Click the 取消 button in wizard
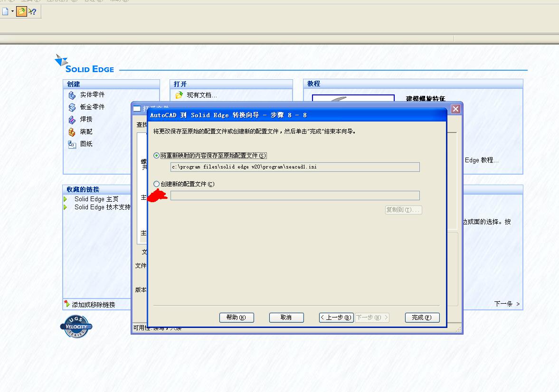The width and height of the screenshot is (559, 392). click(x=286, y=317)
